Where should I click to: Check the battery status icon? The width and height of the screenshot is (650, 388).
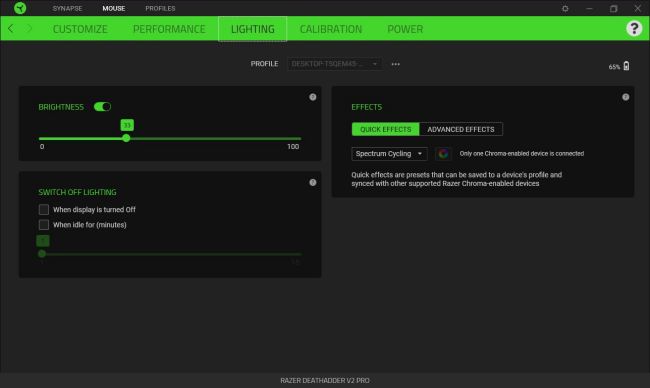626,66
